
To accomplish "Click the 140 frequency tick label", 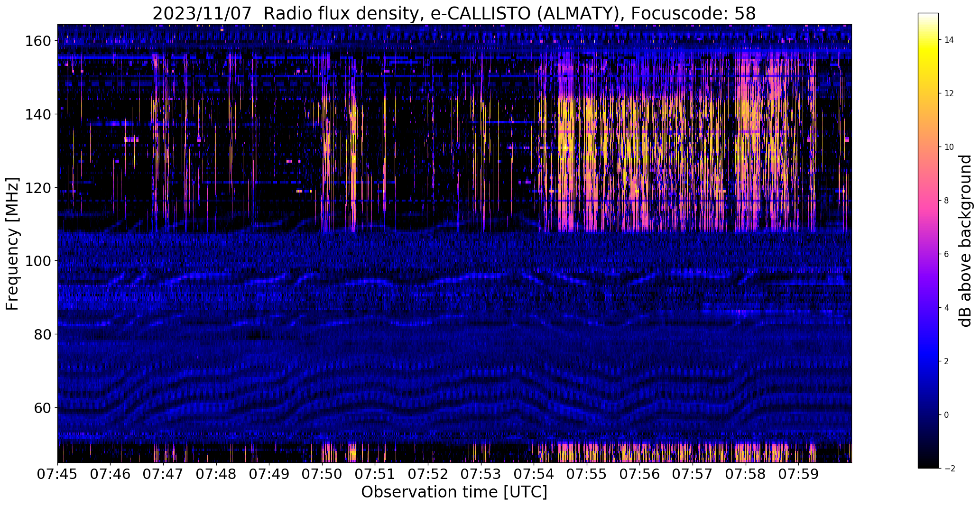I will pos(37,114).
